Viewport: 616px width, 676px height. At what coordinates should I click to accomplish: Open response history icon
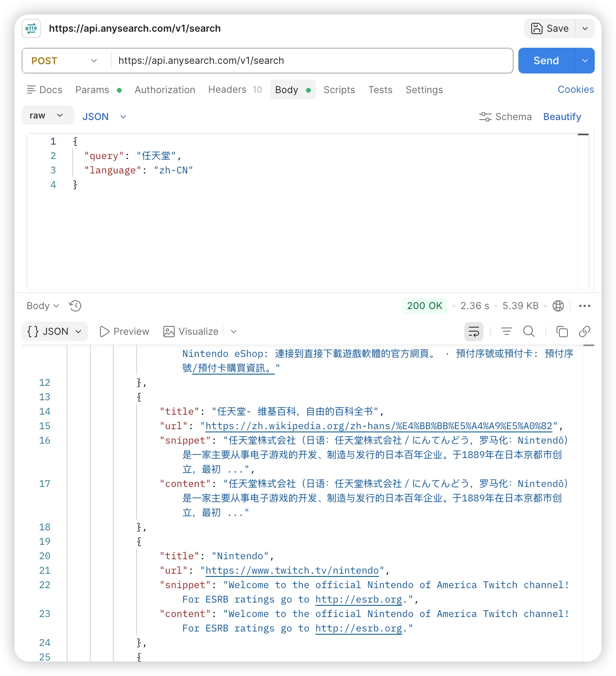coord(75,306)
